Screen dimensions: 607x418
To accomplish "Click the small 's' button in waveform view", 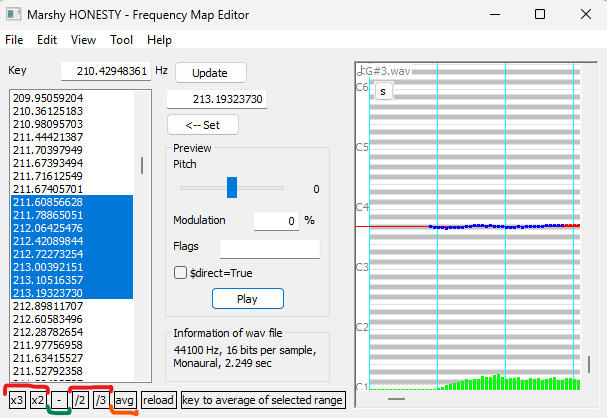I will (384, 91).
